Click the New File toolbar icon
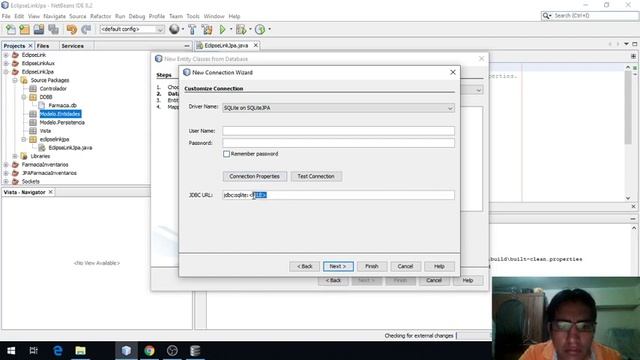This screenshot has width=640, height=360. pos(11,29)
